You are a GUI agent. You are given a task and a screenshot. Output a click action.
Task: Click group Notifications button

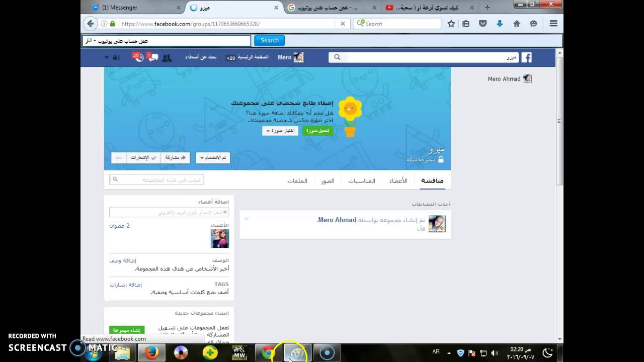tap(143, 157)
